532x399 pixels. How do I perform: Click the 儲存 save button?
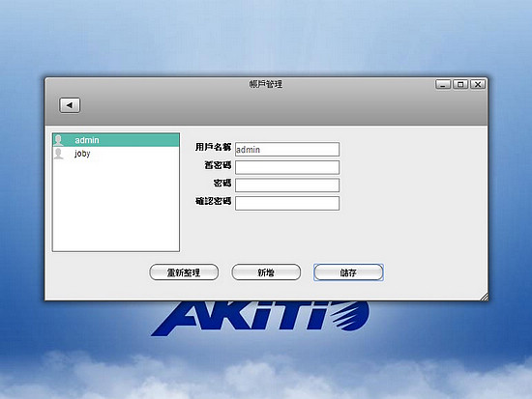[348, 272]
